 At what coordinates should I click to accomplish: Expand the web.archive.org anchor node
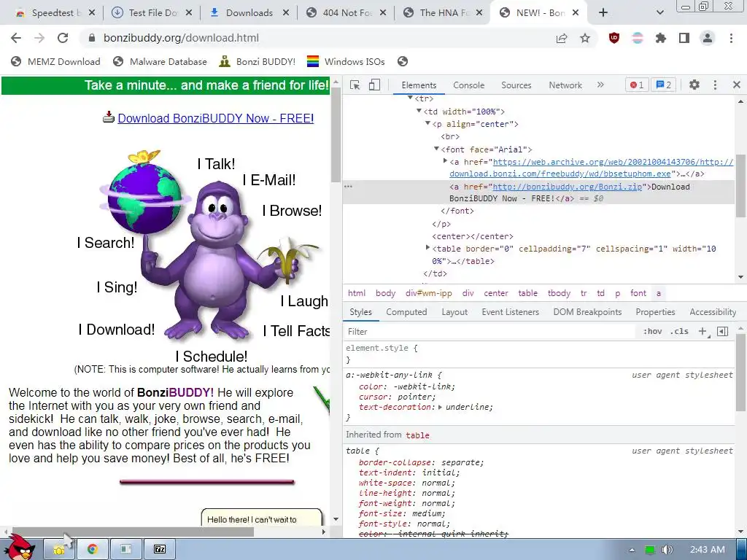445,161
